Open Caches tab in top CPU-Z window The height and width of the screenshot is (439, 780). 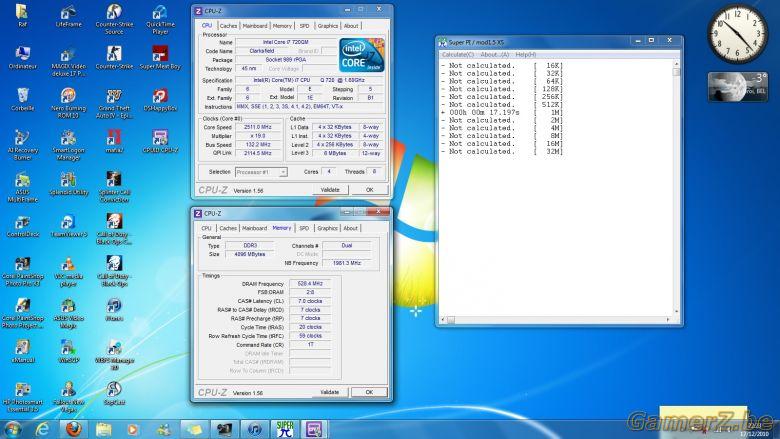coord(228,26)
